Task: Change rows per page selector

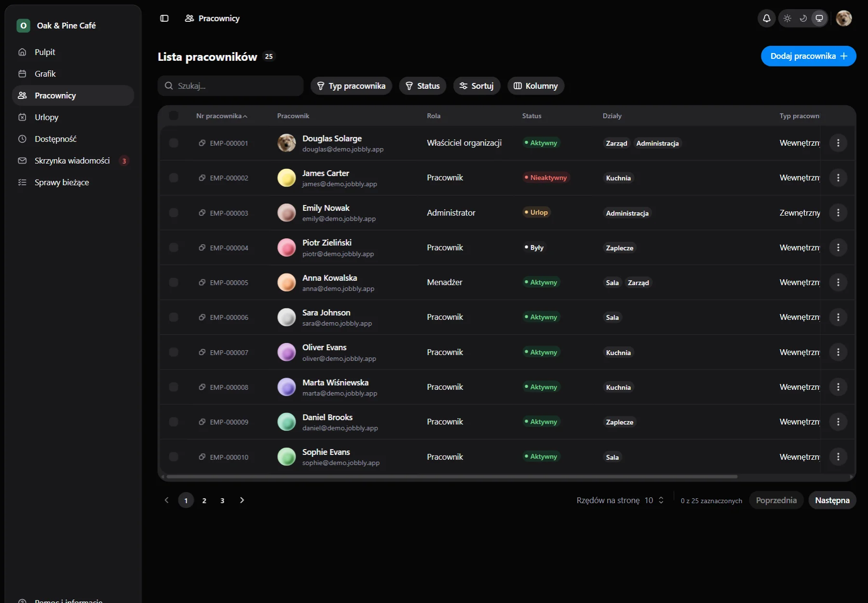Action: click(655, 500)
